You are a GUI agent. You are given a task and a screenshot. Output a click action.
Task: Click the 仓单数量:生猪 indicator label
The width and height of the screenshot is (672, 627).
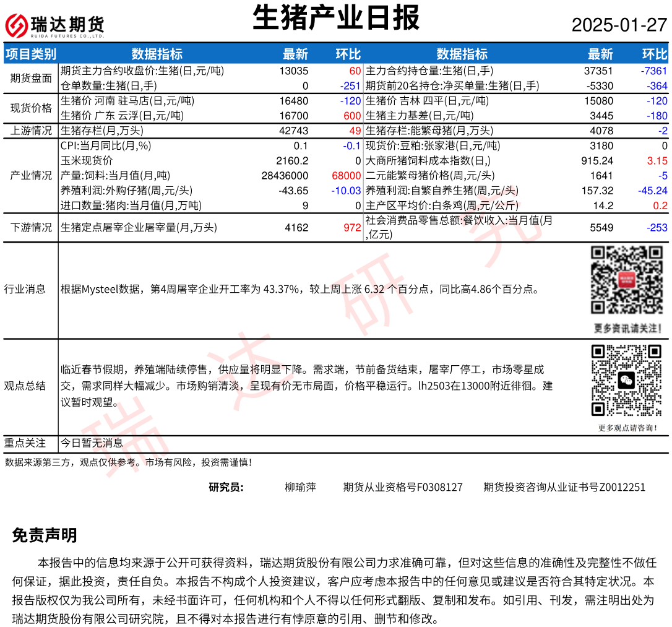[x=108, y=85]
